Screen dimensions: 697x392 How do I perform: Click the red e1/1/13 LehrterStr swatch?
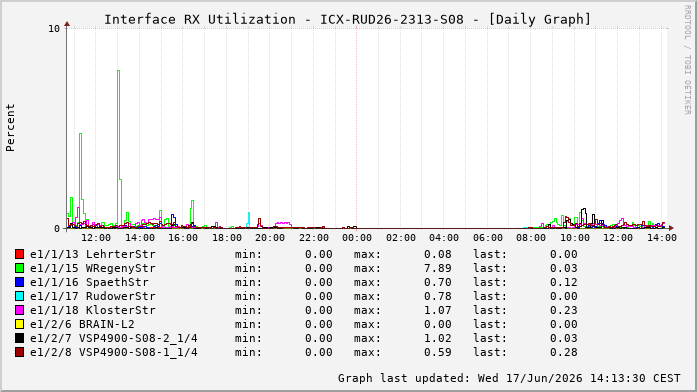pyautogui.click(x=19, y=254)
